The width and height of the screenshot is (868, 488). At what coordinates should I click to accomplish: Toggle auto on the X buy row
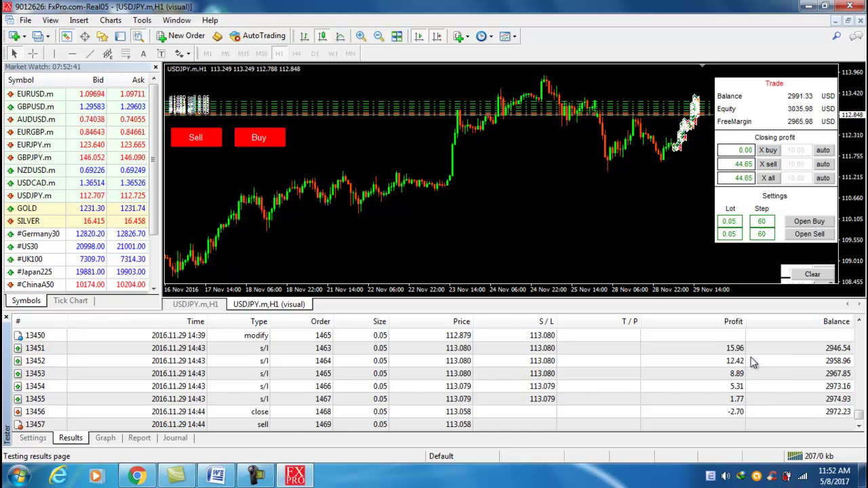click(x=823, y=150)
